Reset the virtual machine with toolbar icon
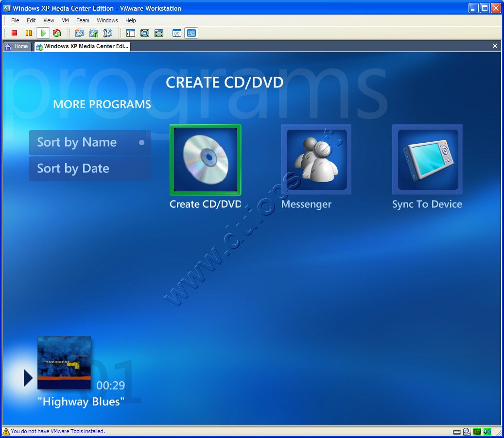This screenshot has height=438, width=504. click(x=57, y=33)
